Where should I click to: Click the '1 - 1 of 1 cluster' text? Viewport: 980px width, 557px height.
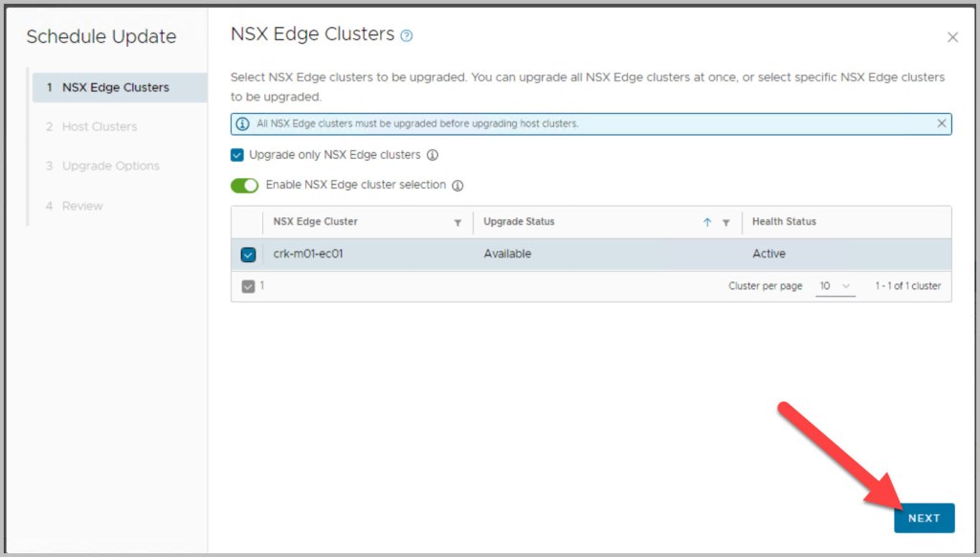[x=908, y=286]
